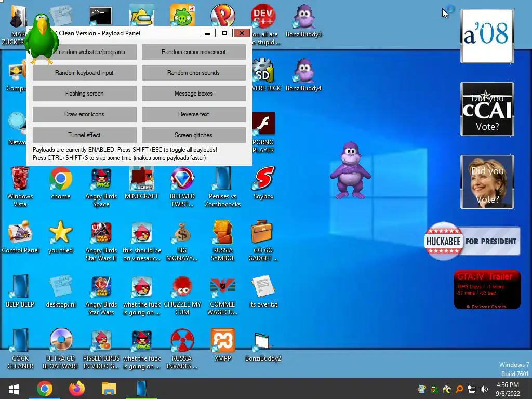Image resolution: width=532 pixels, height=399 pixels.
Task: Launch the BEJEWED TWIST shortcut
Action: (182, 187)
